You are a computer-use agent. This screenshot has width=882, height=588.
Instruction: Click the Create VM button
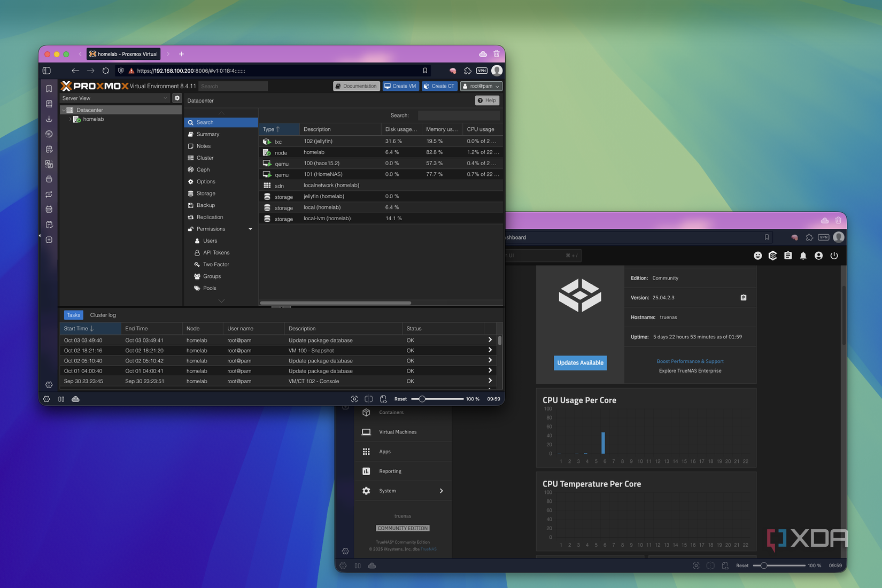coord(400,86)
